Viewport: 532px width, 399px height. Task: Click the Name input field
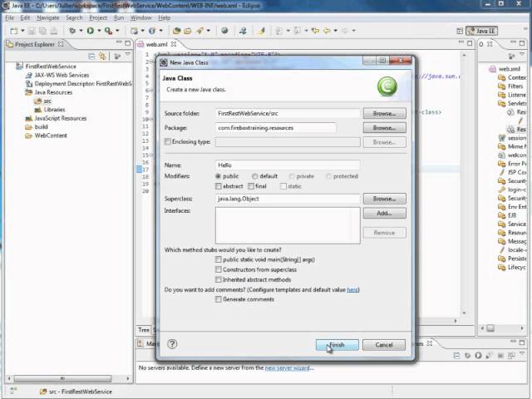pos(288,165)
